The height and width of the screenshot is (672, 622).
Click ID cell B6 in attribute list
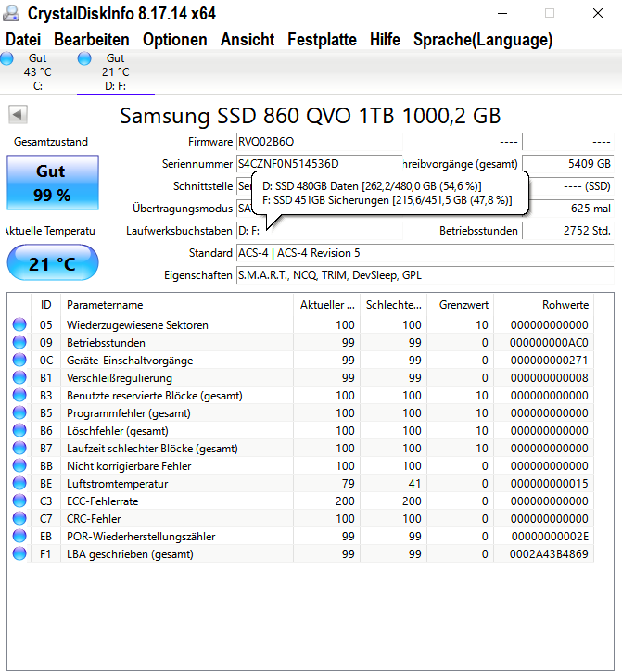click(45, 431)
